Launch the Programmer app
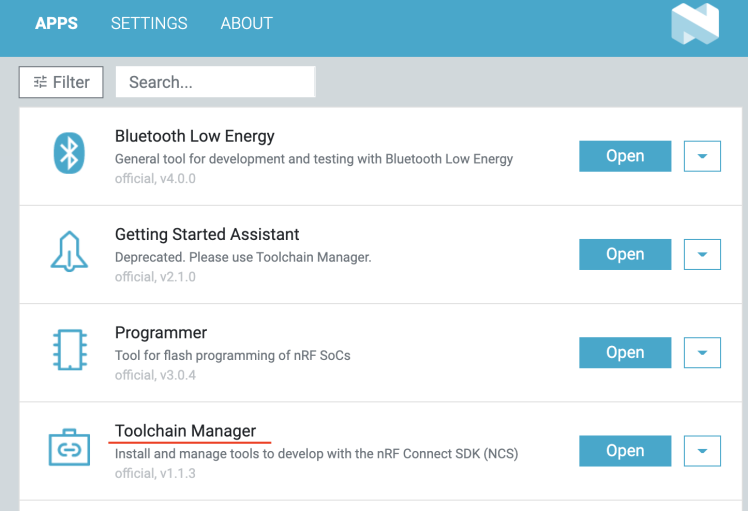 [x=625, y=352]
